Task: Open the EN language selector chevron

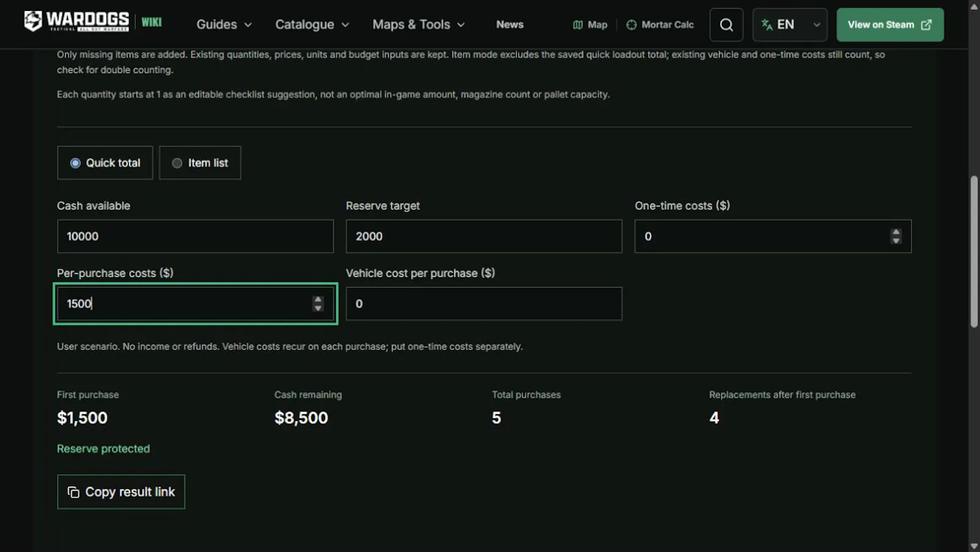Action: [x=816, y=25]
